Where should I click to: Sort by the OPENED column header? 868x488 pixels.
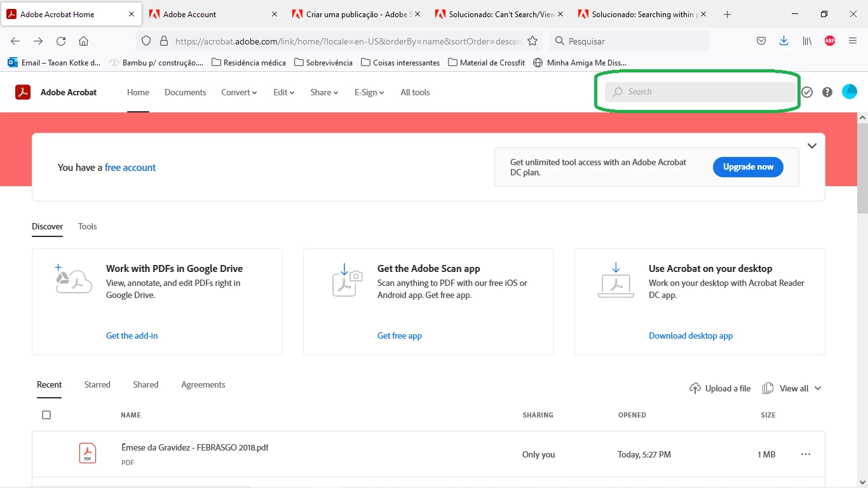[632, 415]
